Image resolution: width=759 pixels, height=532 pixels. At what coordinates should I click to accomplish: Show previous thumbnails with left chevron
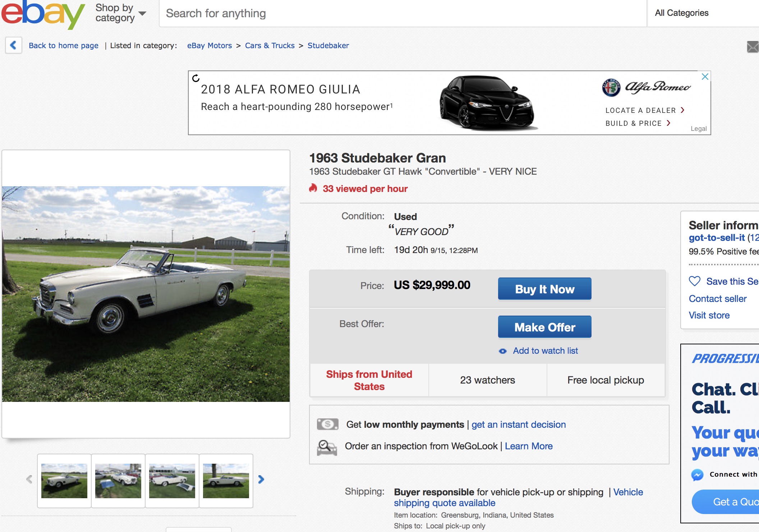[29, 480]
